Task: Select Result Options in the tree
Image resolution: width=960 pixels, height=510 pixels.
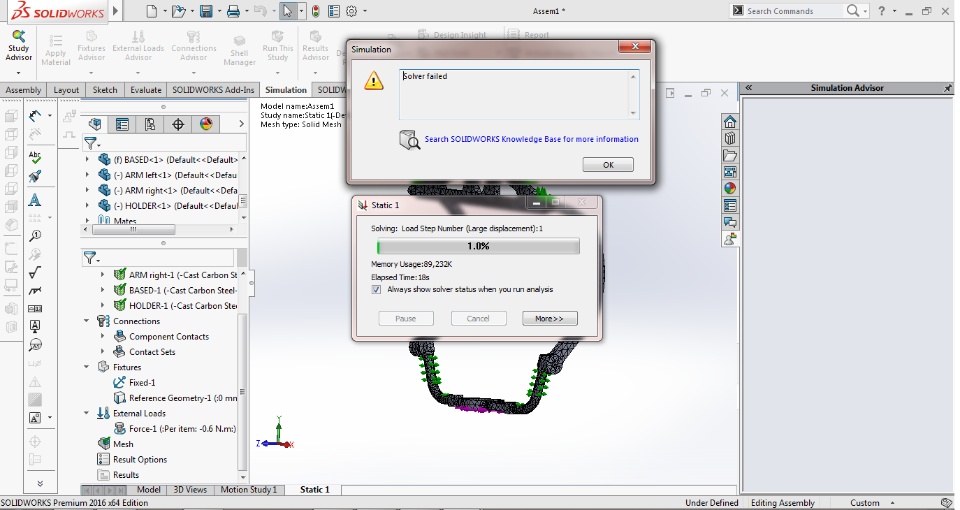Action: tap(140, 459)
